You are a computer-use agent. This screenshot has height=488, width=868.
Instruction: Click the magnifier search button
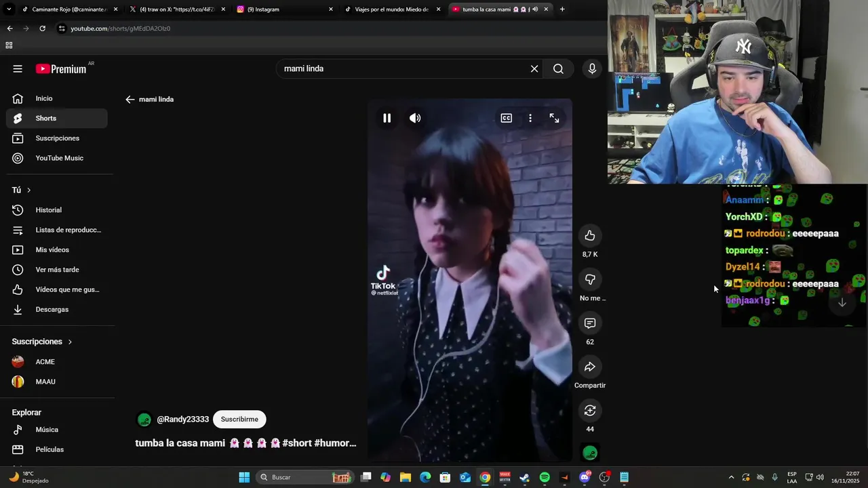pos(558,68)
